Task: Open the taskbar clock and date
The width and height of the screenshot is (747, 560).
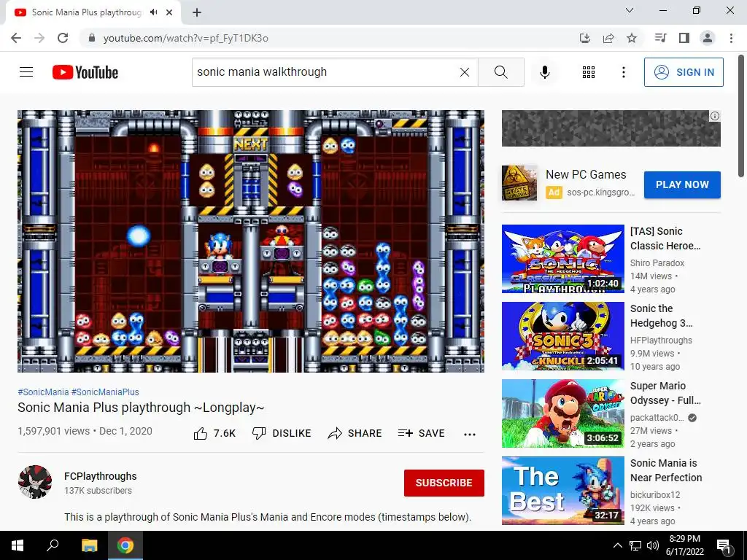Action: click(x=684, y=545)
